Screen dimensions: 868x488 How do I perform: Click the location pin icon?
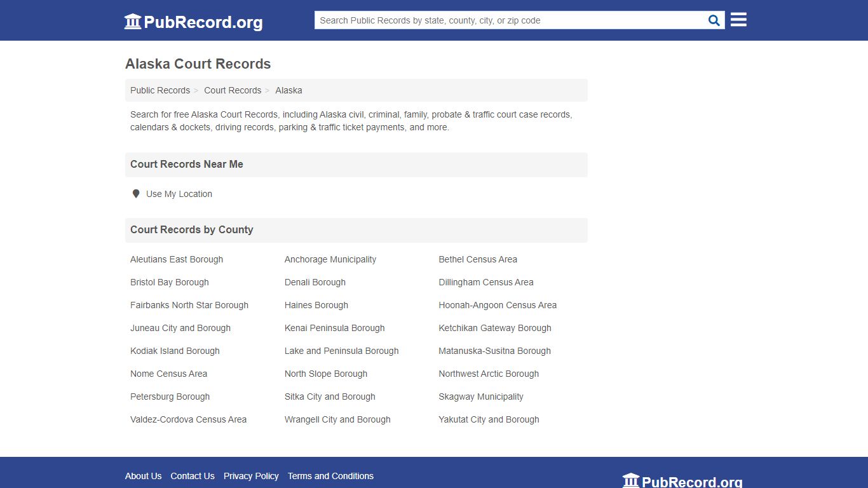(x=135, y=194)
